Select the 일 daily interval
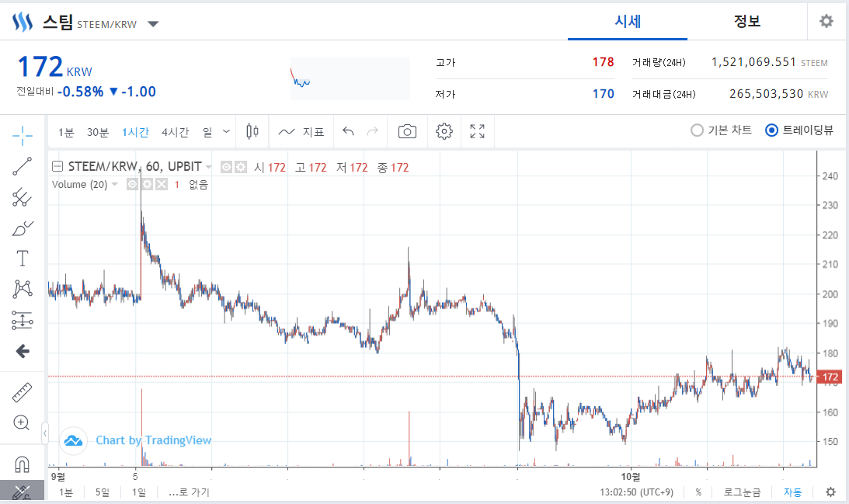The height and width of the screenshot is (504, 849). [x=207, y=132]
